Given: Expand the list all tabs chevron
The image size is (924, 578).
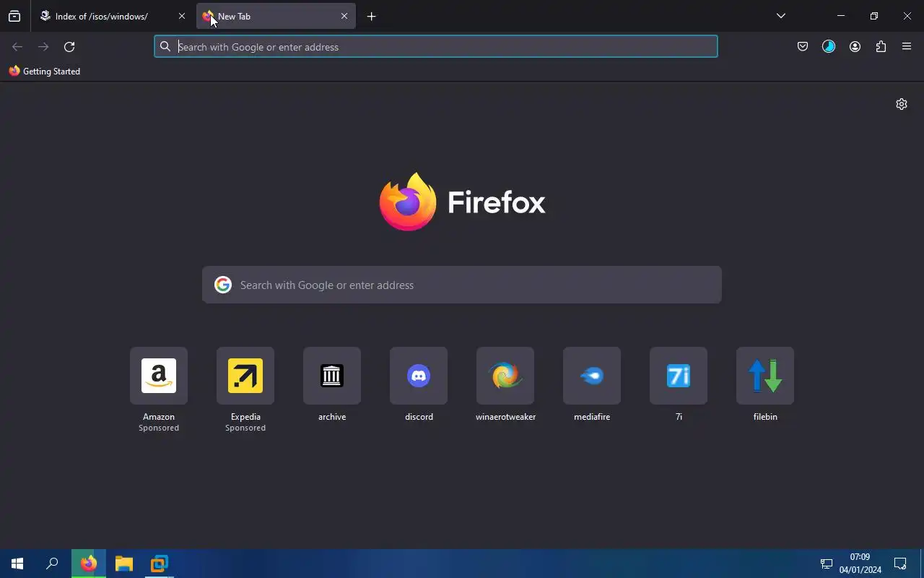Looking at the screenshot, I should tap(781, 16).
